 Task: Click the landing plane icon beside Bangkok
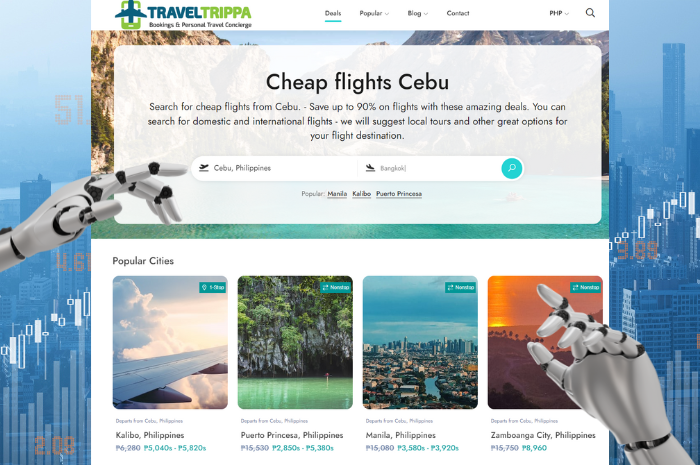(370, 168)
